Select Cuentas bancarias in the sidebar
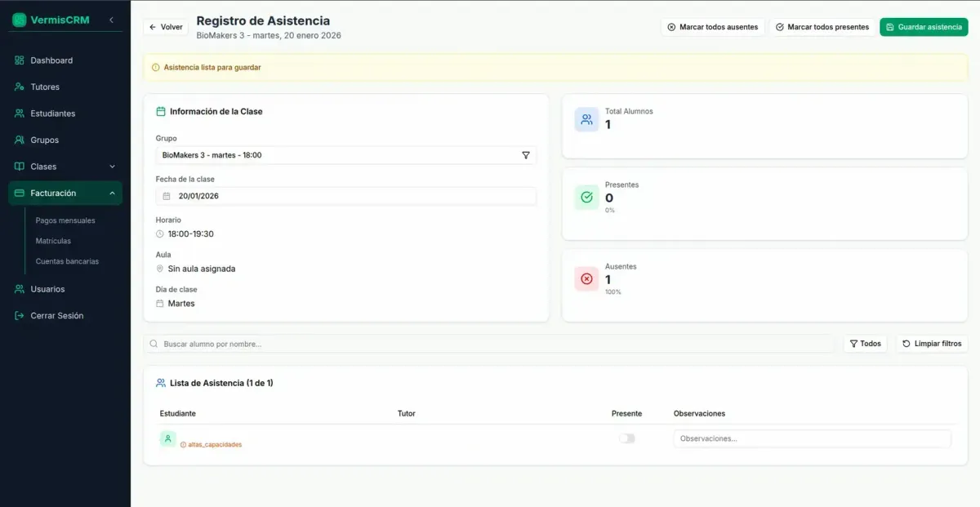Screen dimensions: 980x507 click(x=65, y=261)
